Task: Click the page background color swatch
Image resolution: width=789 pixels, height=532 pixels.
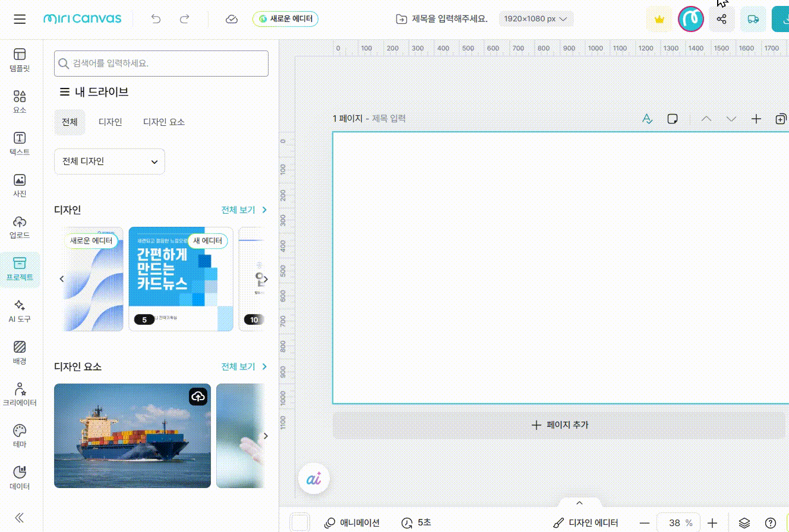Action: click(x=300, y=523)
